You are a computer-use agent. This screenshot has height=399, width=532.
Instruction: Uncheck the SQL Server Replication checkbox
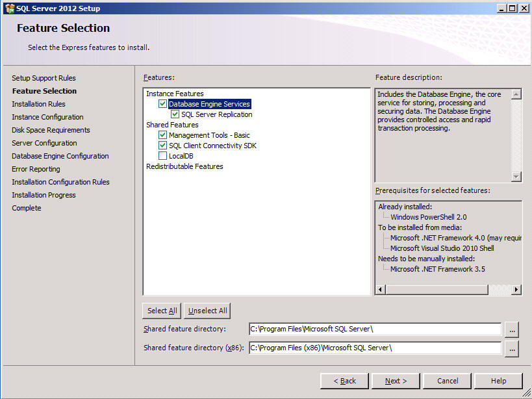[x=175, y=114]
